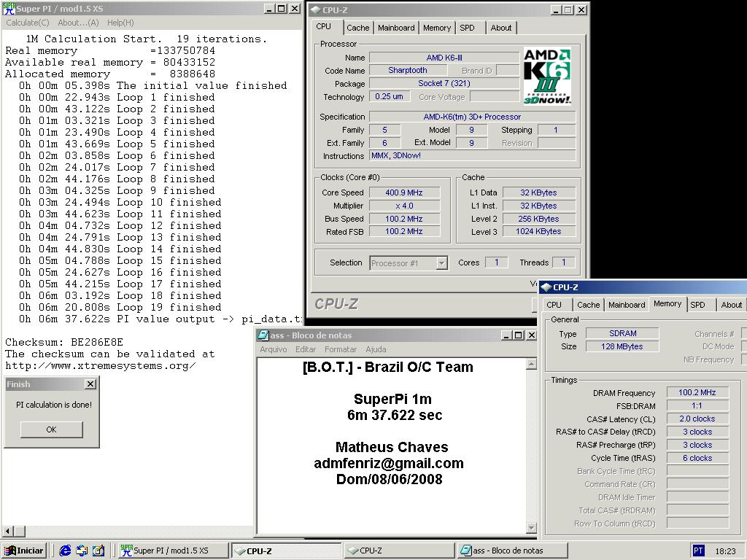Open the Help(H) menu in Super PI
This screenshot has height=560, width=747.
(120, 23)
